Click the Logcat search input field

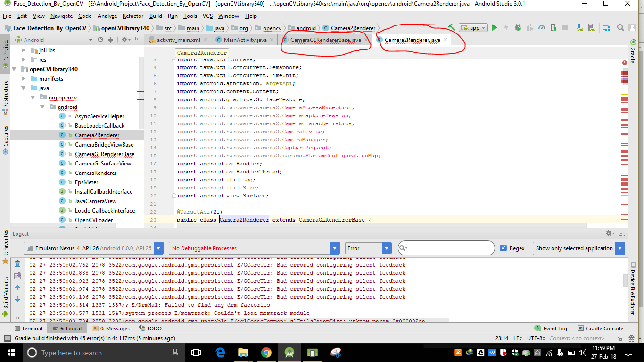(446, 248)
